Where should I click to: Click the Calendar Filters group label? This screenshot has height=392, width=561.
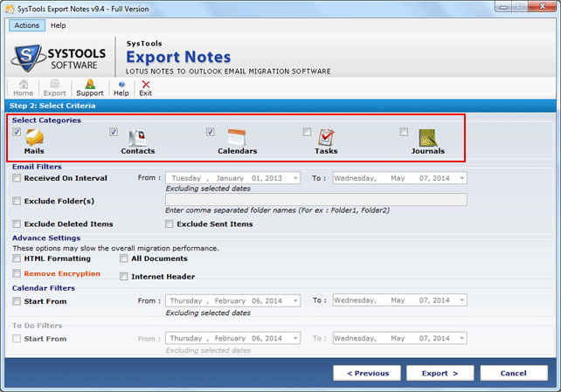(44, 288)
